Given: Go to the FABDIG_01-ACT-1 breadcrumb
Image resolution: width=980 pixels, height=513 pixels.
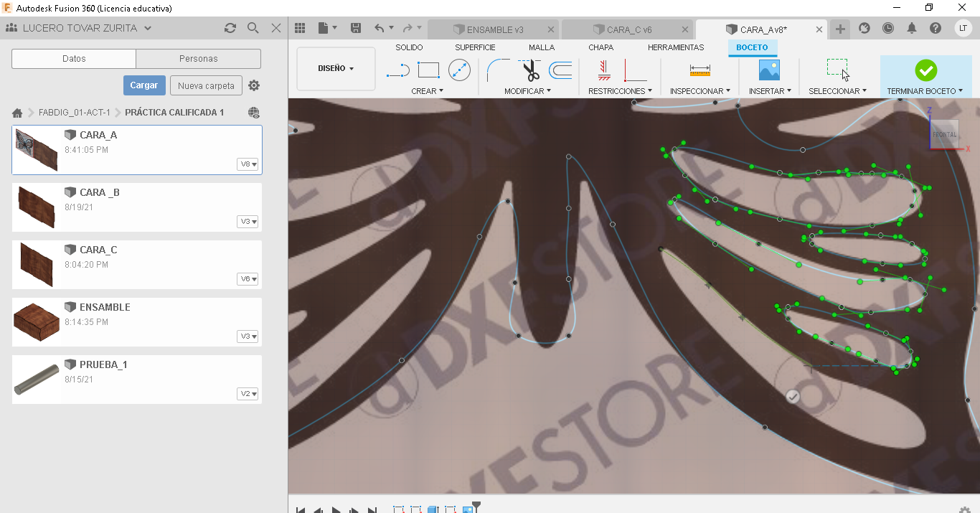Looking at the screenshot, I should pos(75,113).
